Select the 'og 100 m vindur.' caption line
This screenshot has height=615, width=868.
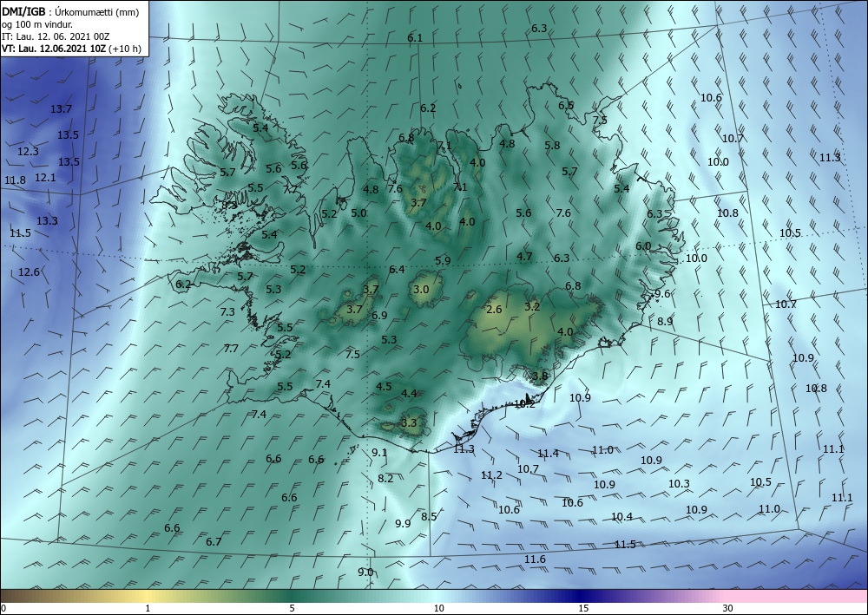pos(37,24)
